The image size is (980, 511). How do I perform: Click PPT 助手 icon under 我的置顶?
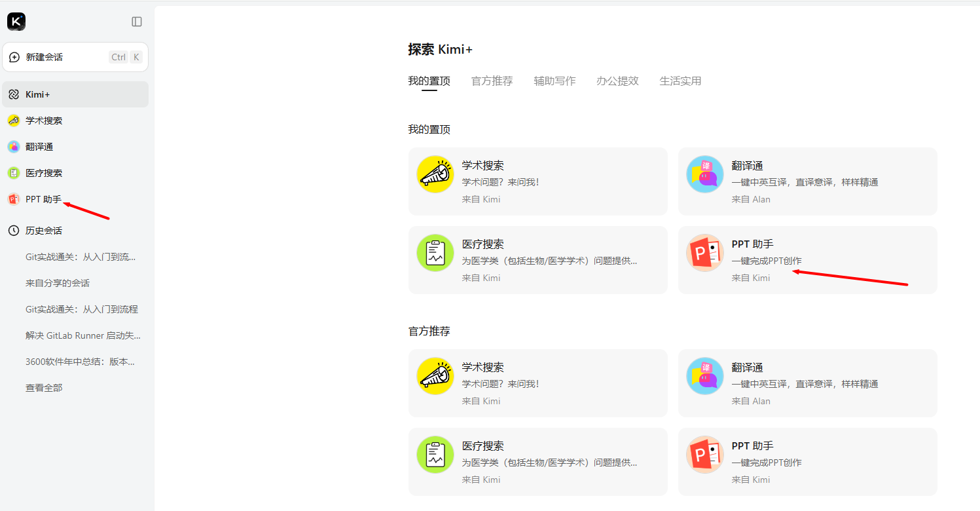[x=705, y=253]
